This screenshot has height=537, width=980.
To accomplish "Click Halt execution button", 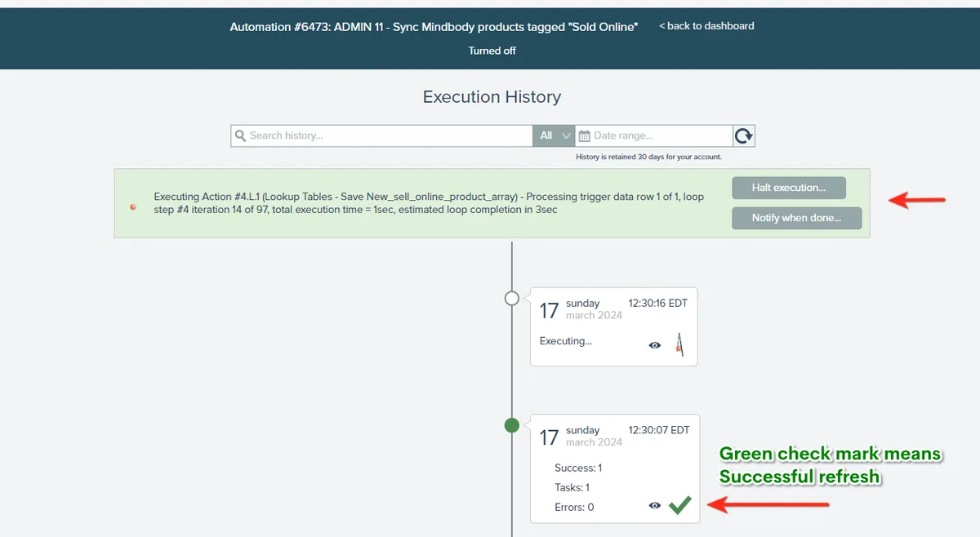I will click(788, 188).
